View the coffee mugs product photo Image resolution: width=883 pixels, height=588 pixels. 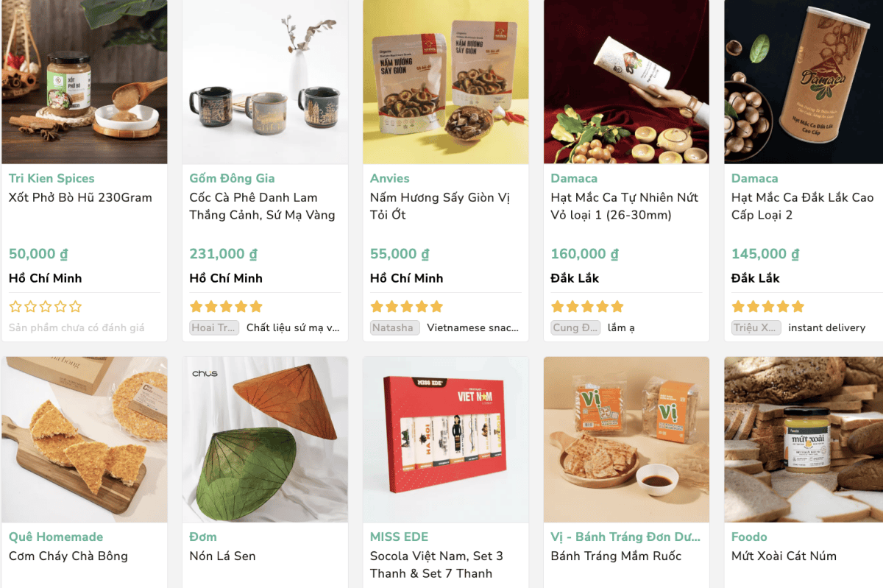[x=265, y=82]
